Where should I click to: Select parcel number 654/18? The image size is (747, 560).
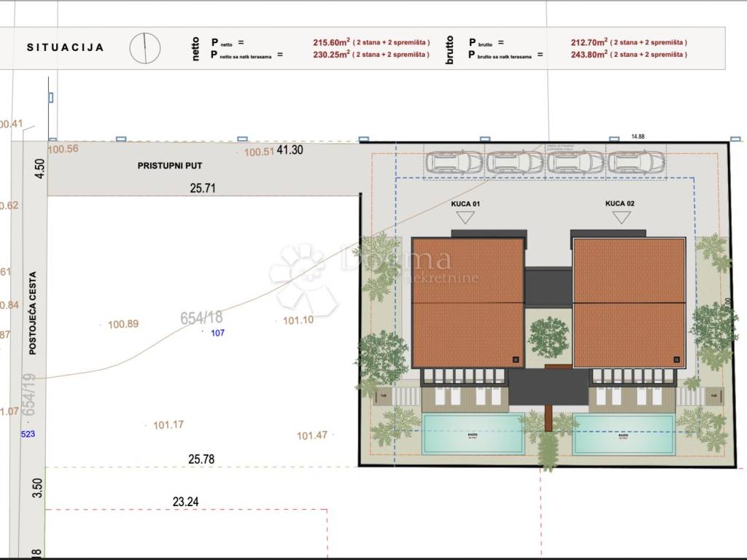point(201,318)
